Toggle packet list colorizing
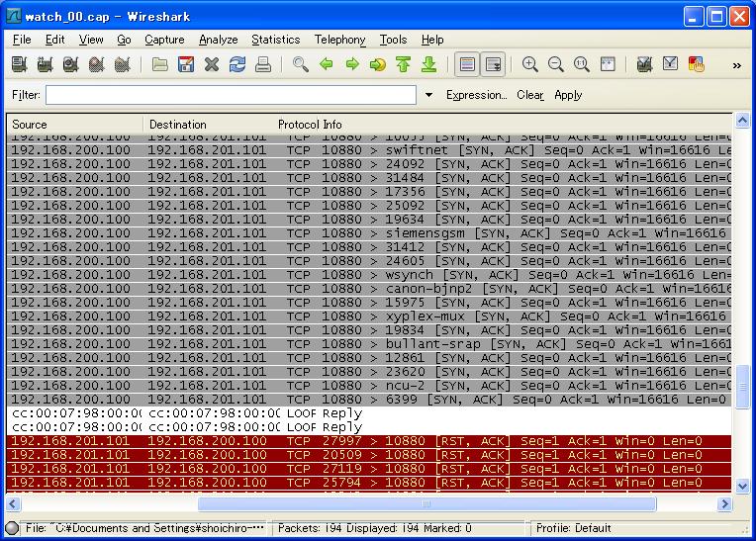Image resolution: width=756 pixels, height=541 pixels. click(467, 64)
